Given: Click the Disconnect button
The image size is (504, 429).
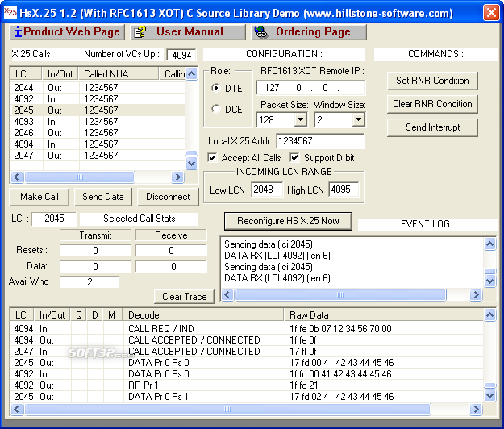Looking at the screenshot, I should pyautogui.click(x=168, y=197).
